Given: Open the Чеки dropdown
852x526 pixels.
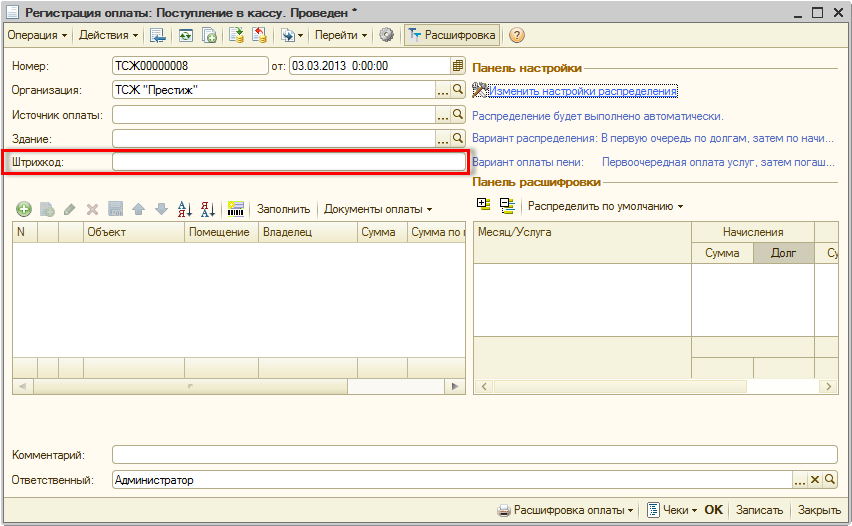Looking at the screenshot, I should click(x=672, y=510).
